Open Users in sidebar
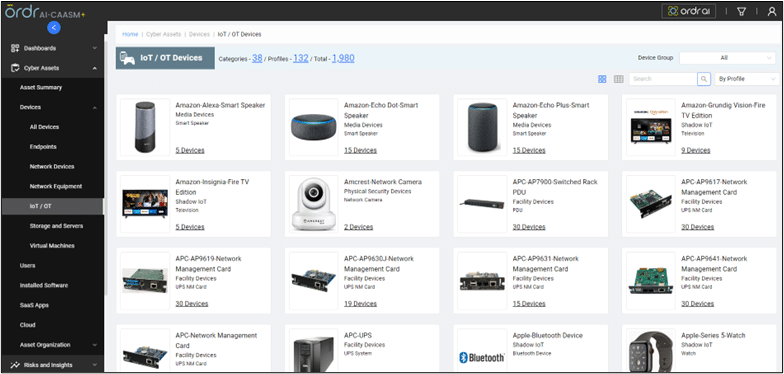The height and width of the screenshot is (374, 784). [x=28, y=266]
